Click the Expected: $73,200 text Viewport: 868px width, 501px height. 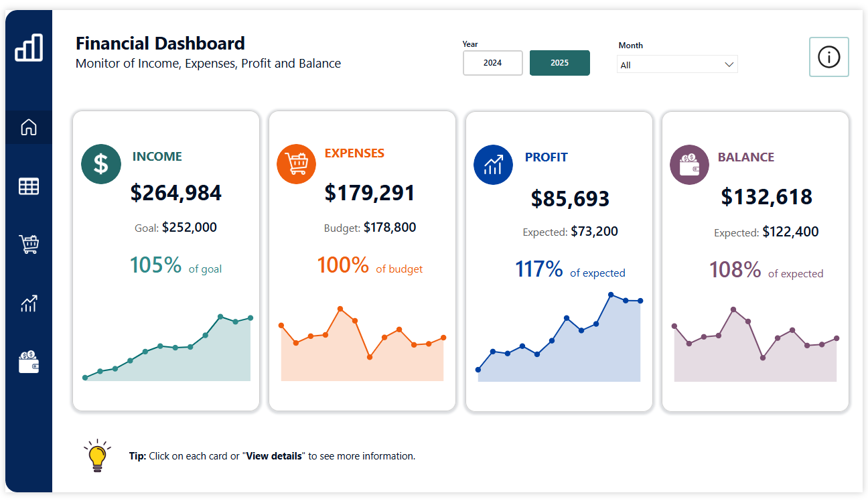coord(570,232)
